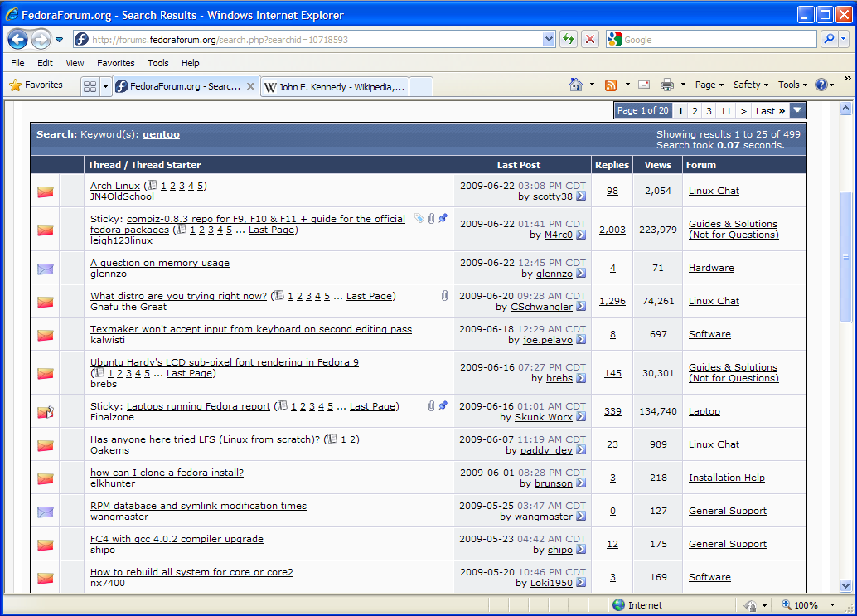
Task: Click the address bar URL field
Action: 316,39
